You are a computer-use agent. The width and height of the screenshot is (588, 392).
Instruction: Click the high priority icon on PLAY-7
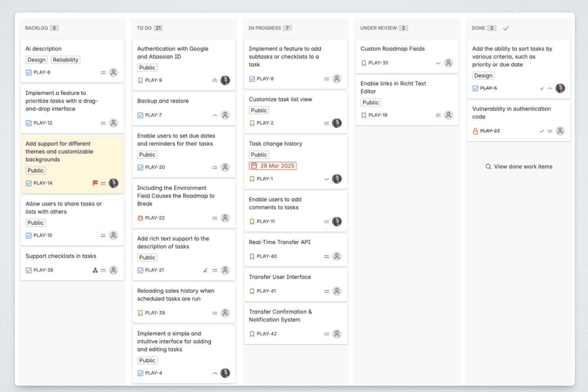215,115
